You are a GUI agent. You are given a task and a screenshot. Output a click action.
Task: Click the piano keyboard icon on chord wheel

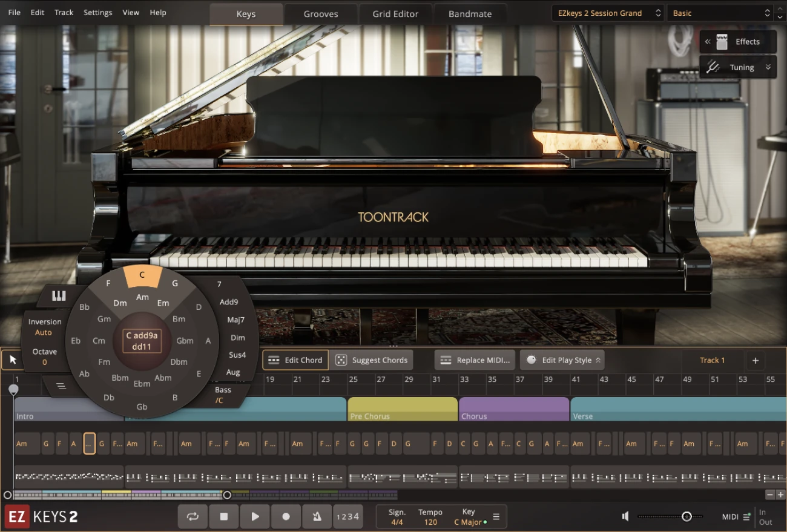59,295
